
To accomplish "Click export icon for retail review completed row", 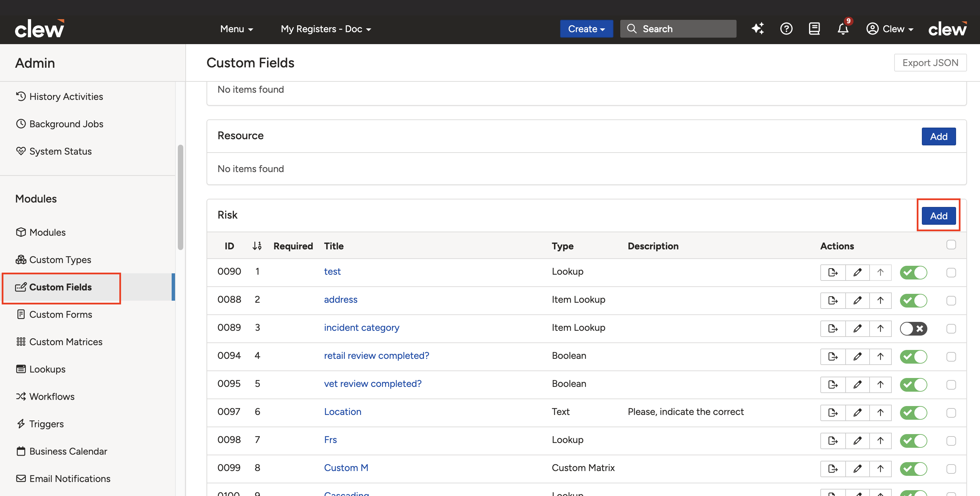I will (x=833, y=357).
